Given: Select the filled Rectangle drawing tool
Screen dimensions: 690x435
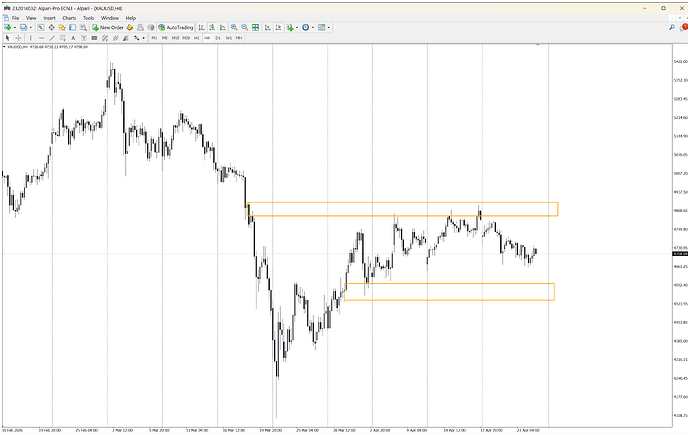Looking at the screenshot, I should tap(94, 38).
